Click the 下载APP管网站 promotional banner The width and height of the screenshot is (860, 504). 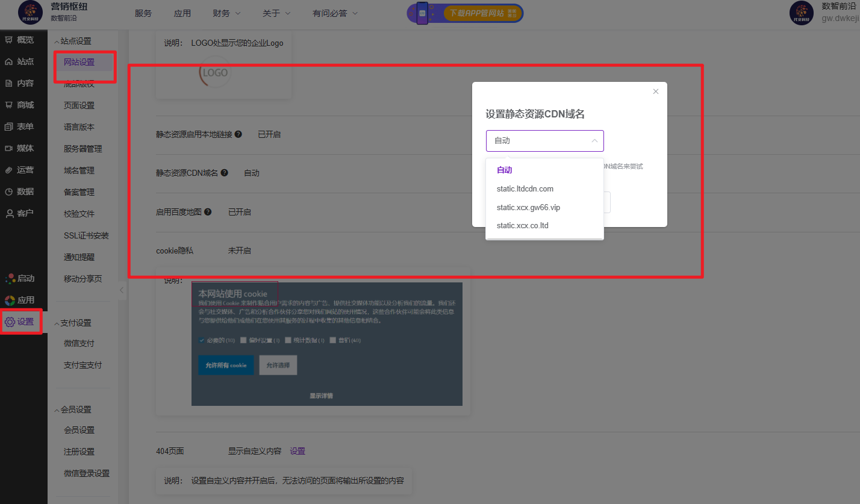click(x=464, y=13)
